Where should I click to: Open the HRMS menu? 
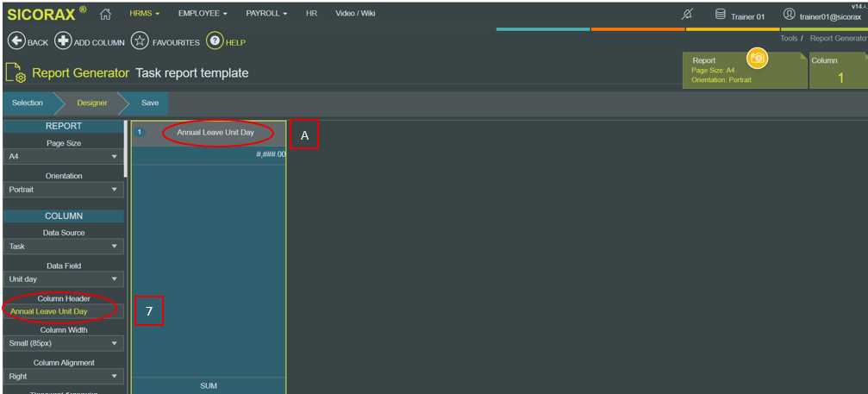click(144, 13)
